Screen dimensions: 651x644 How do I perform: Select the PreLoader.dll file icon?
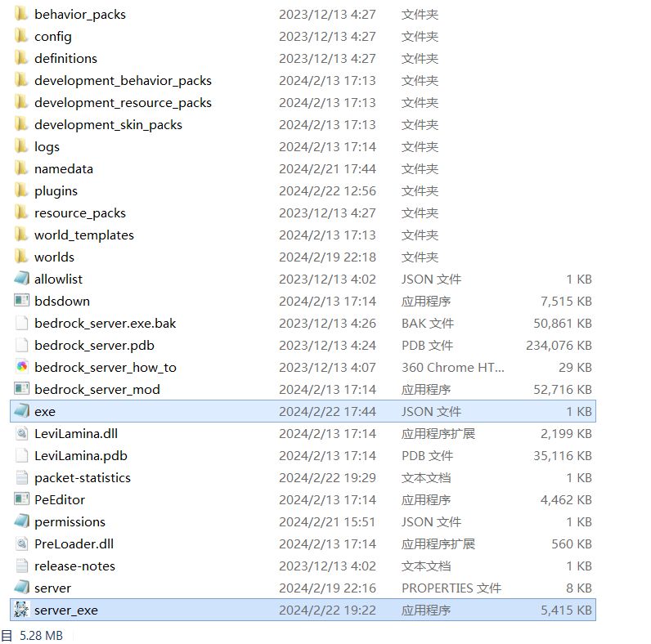pos(21,543)
